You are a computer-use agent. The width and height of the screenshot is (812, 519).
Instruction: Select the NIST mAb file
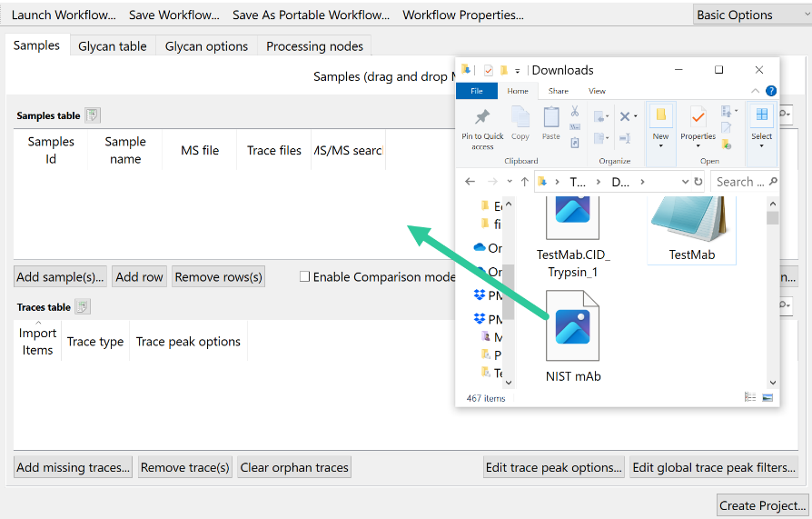pyautogui.click(x=573, y=337)
